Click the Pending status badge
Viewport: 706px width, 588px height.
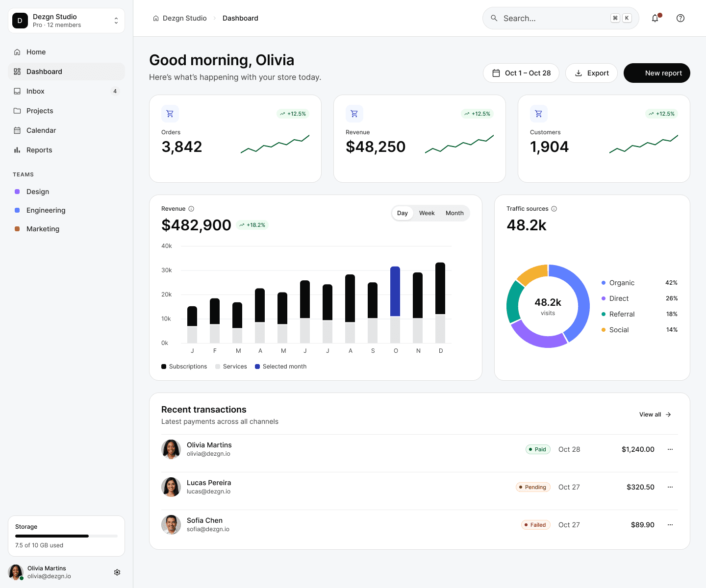533,487
